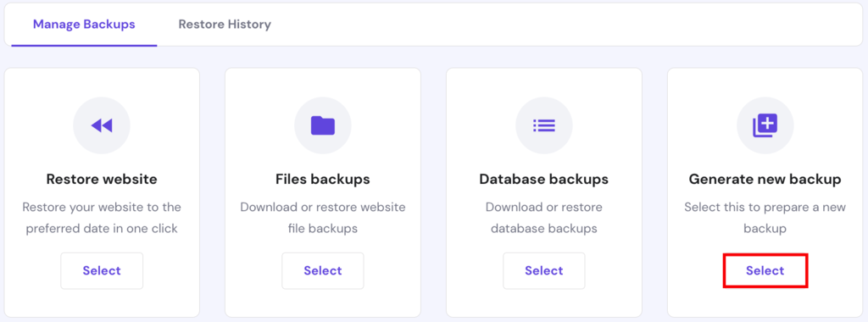868x322 pixels.
Task: Hit the highlighted Select for Generate new backup
Action: pos(765,270)
